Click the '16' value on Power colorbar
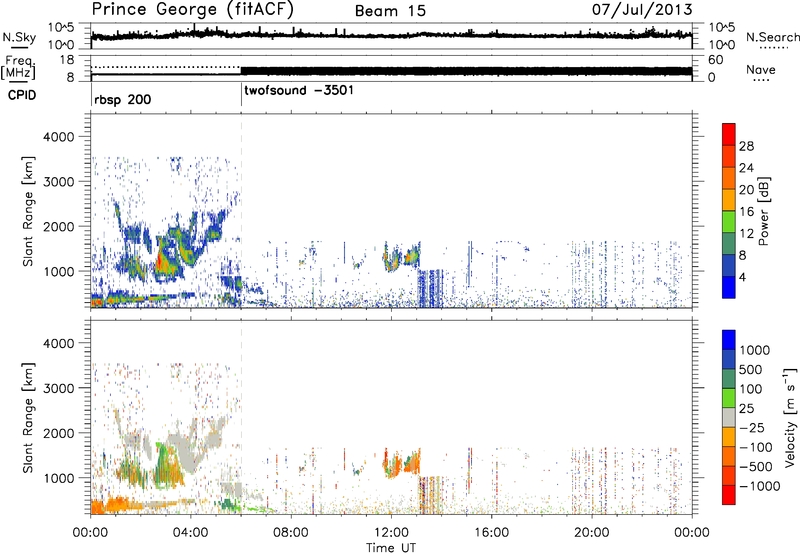 (x=746, y=212)
